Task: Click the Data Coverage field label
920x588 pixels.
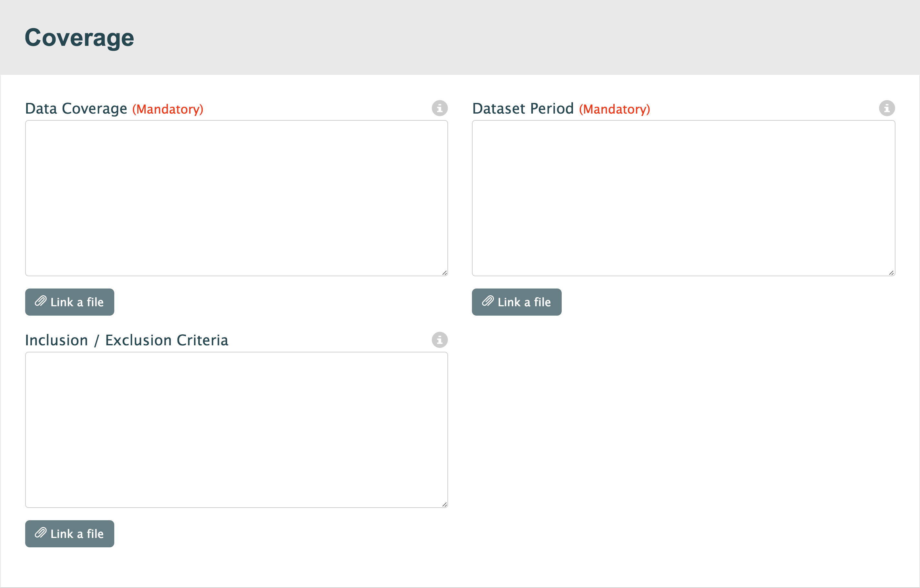Action: coord(76,109)
